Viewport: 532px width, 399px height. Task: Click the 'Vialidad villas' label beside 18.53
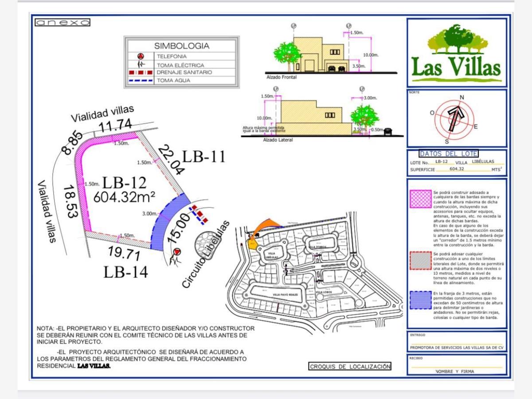pyautogui.click(x=47, y=211)
